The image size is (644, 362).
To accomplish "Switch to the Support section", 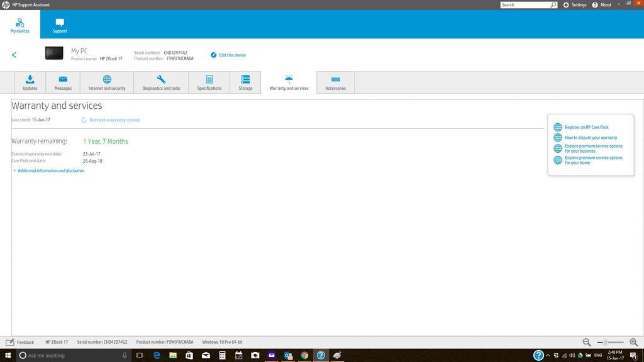I will pyautogui.click(x=60, y=25).
